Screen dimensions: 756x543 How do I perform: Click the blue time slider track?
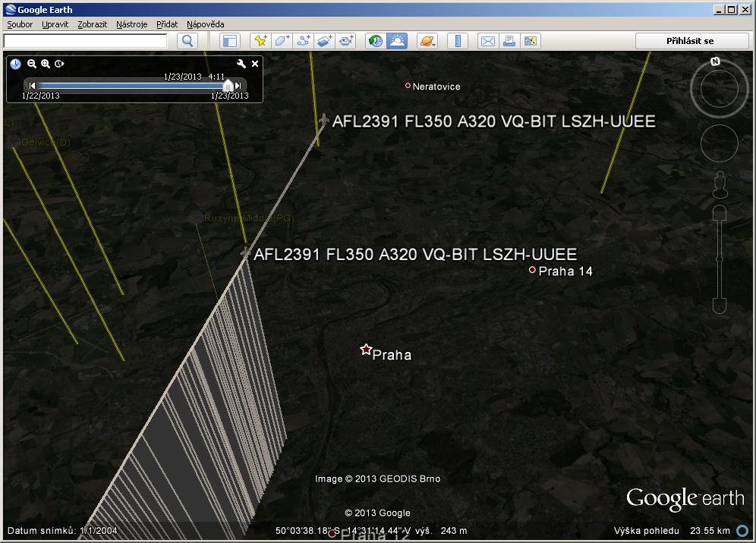131,85
